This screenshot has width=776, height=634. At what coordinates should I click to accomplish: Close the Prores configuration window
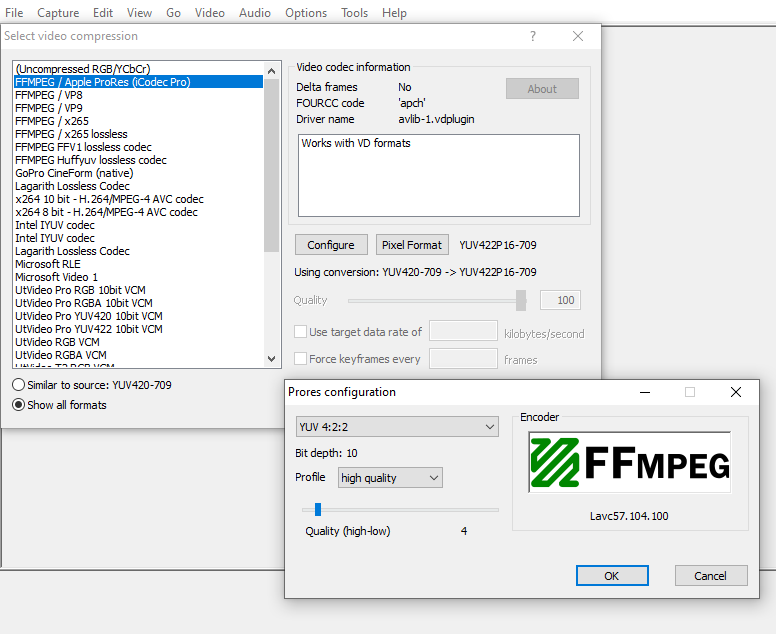point(735,392)
